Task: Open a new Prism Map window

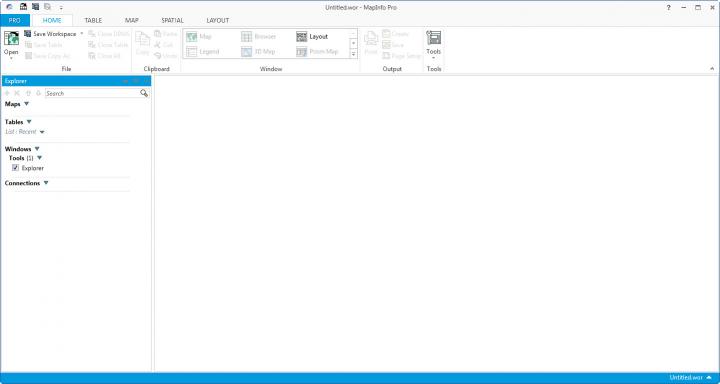Action: point(317,52)
